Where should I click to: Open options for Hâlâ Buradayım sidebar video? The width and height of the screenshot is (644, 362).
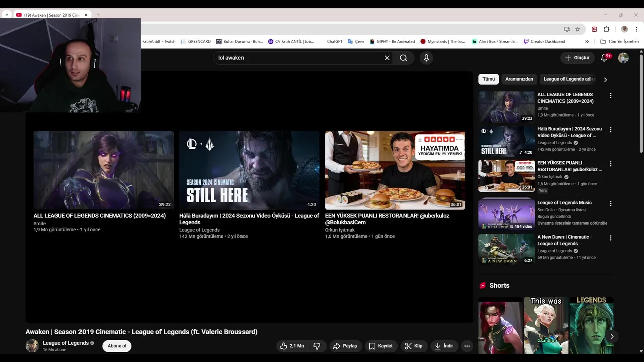[x=611, y=130]
